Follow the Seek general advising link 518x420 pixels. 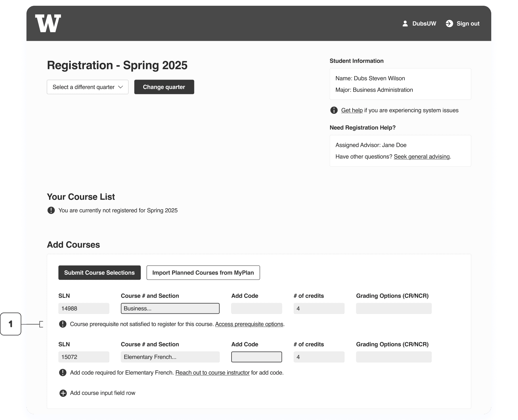(x=422, y=157)
